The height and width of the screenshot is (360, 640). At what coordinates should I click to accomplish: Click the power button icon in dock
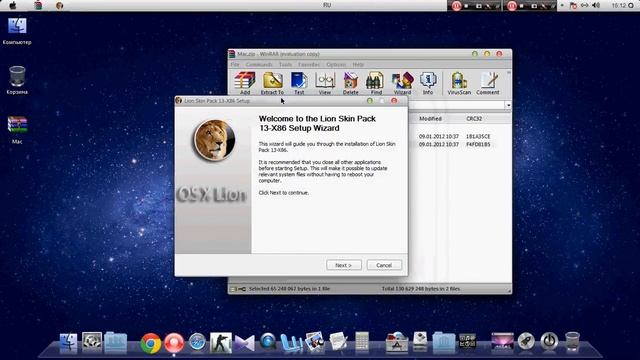click(x=549, y=341)
